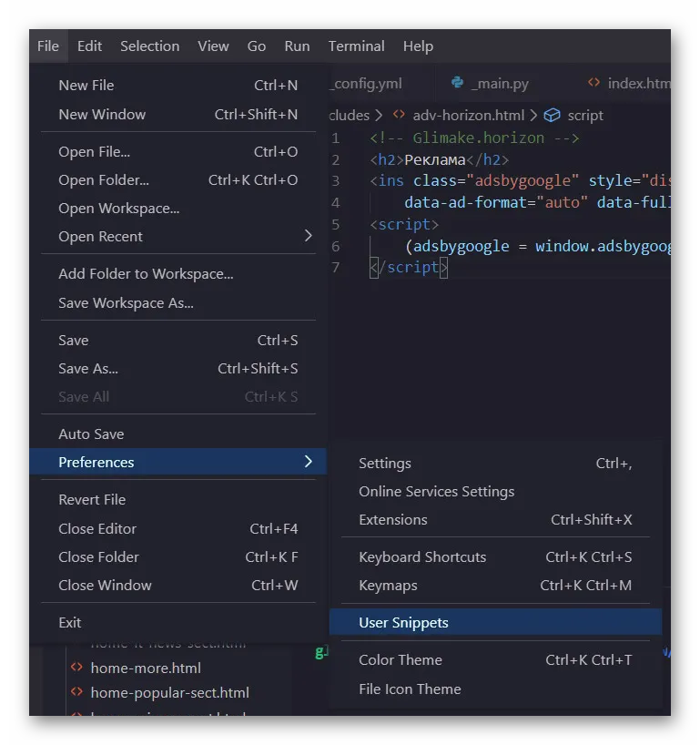The width and height of the screenshot is (700, 745).
Task: Click HTML icon beside home-more.html
Action: tap(77, 667)
